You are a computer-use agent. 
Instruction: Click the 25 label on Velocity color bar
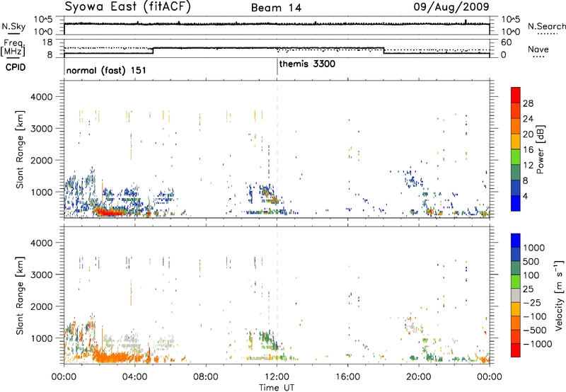(528, 289)
